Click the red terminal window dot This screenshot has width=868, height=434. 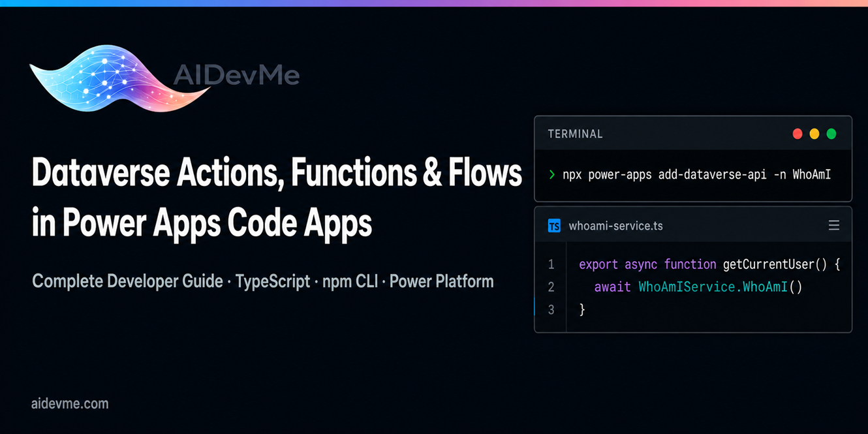tap(797, 134)
